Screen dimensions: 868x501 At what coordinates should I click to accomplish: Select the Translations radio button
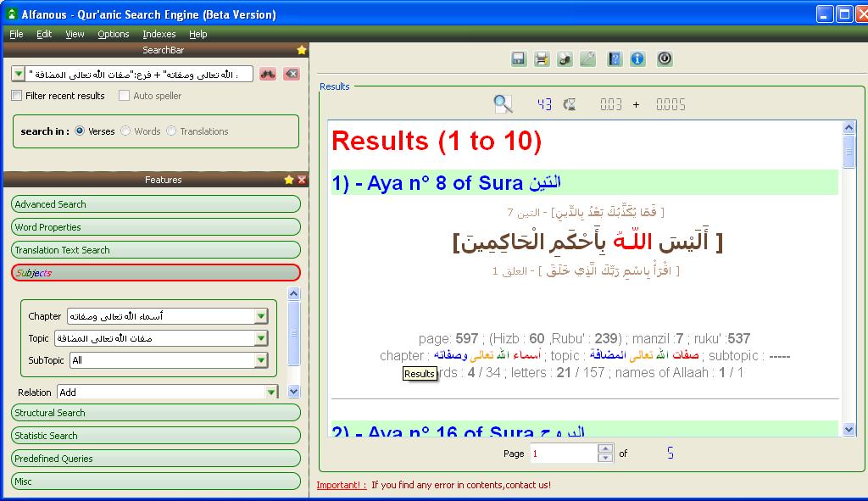click(x=171, y=131)
